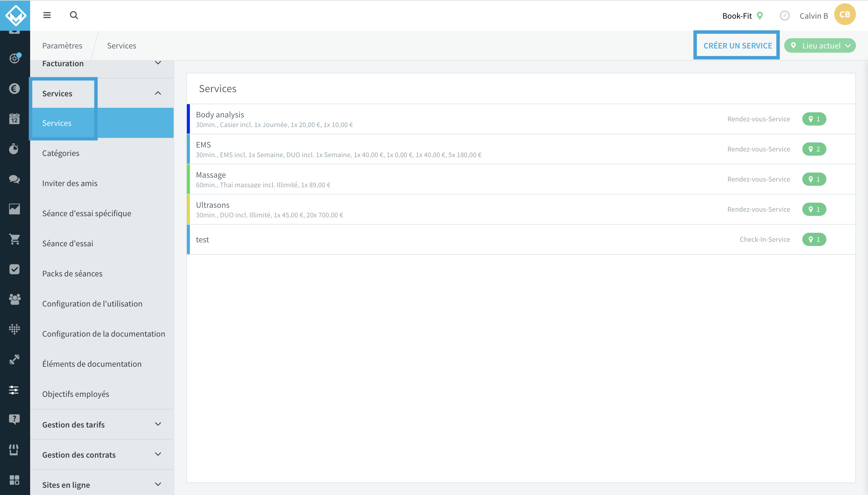This screenshot has height=495, width=868.
Task: Click Services in the breadcrumb
Action: 121,45
